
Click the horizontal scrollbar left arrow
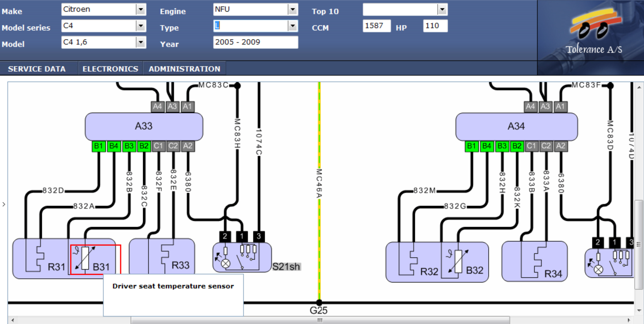(x=13, y=320)
